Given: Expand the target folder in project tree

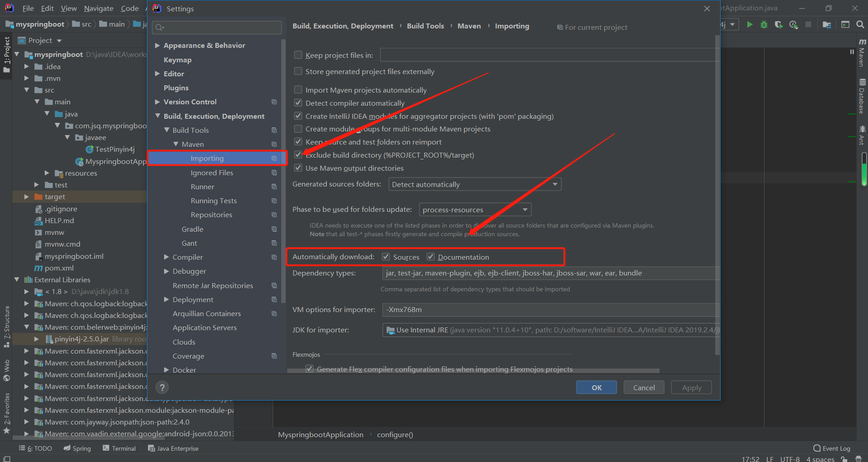Looking at the screenshot, I should tap(26, 196).
